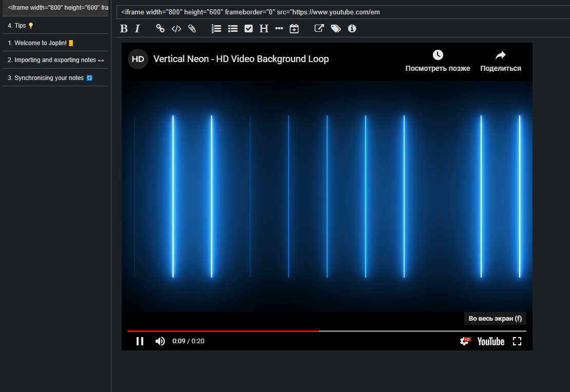Open YouTube player settings gear
The width and height of the screenshot is (570, 392).
coord(465,341)
